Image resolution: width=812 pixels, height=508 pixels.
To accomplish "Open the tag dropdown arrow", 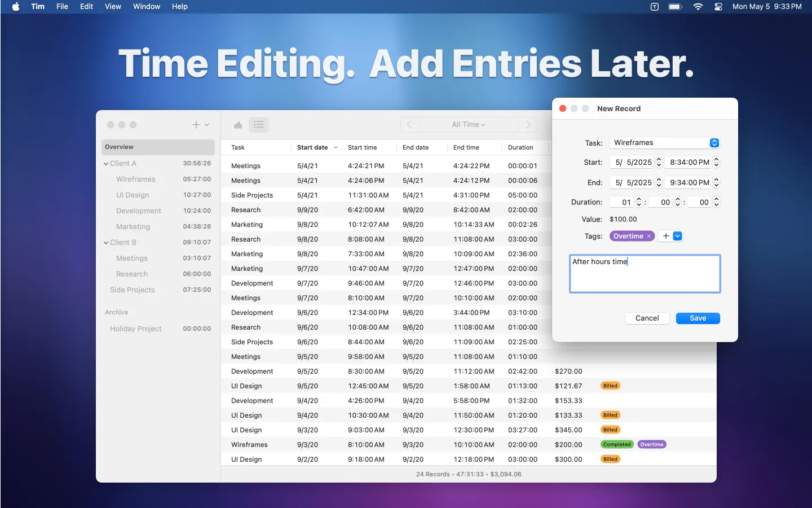I will point(678,236).
